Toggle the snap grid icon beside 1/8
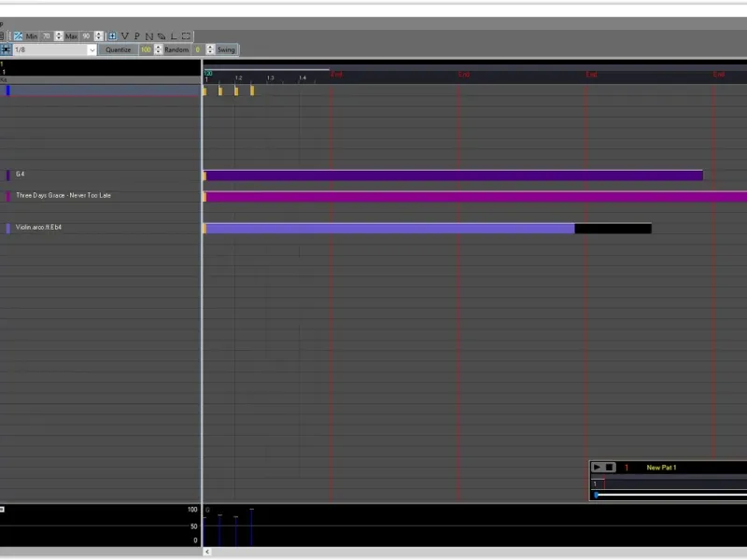 pyautogui.click(x=6, y=49)
